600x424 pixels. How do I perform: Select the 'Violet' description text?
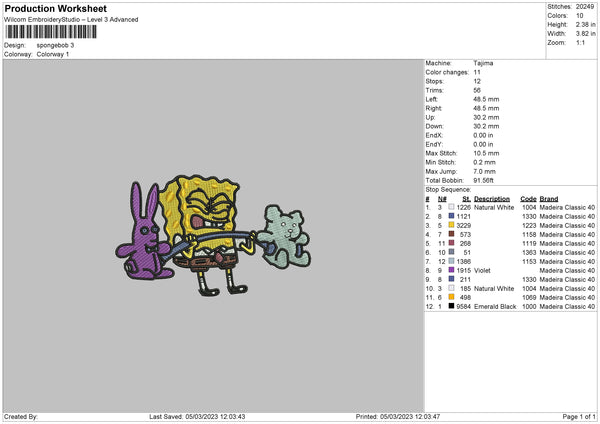(x=482, y=270)
